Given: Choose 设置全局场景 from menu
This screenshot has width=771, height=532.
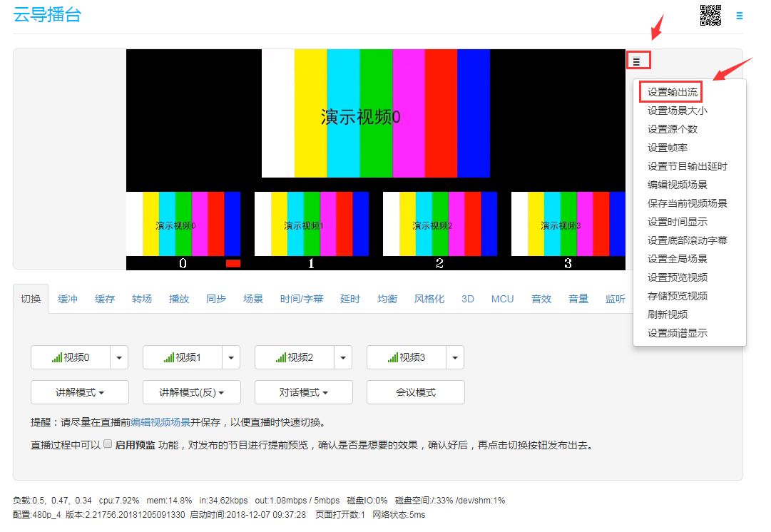Looking at the screenshot, I should point(677,259).
